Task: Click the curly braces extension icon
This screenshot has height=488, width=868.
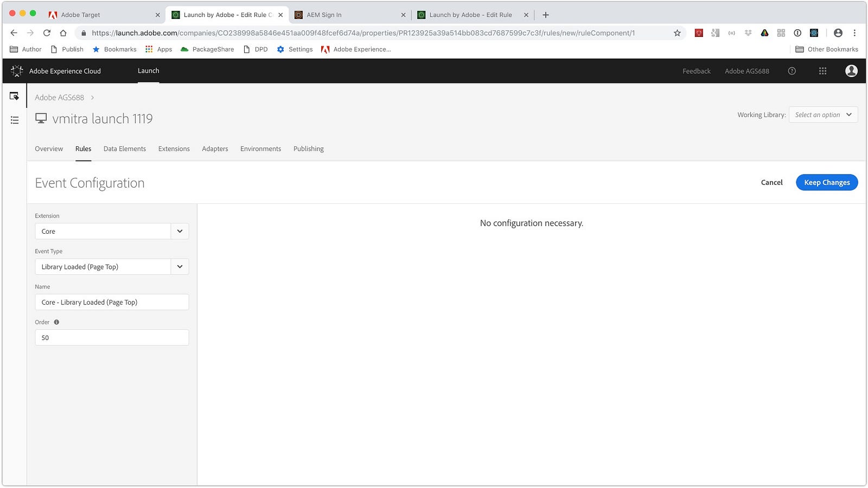Action: pos(731,33)
